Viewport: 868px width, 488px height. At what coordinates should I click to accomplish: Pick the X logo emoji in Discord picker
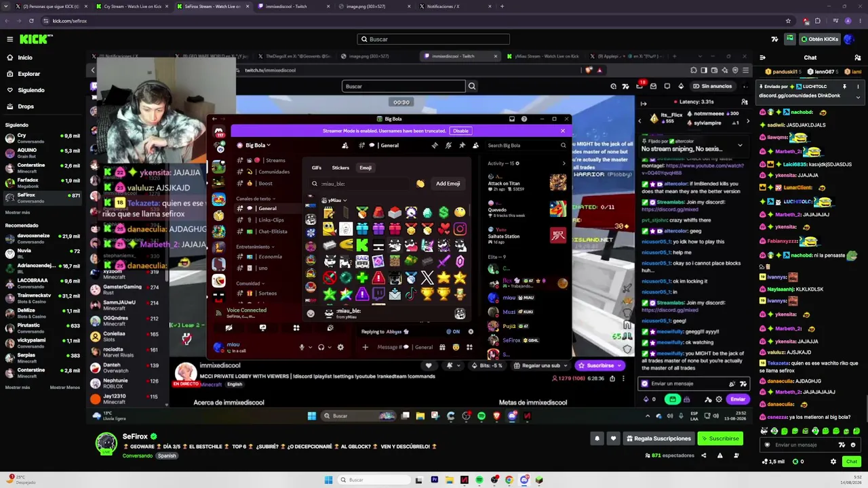click(x=427, y=278)
